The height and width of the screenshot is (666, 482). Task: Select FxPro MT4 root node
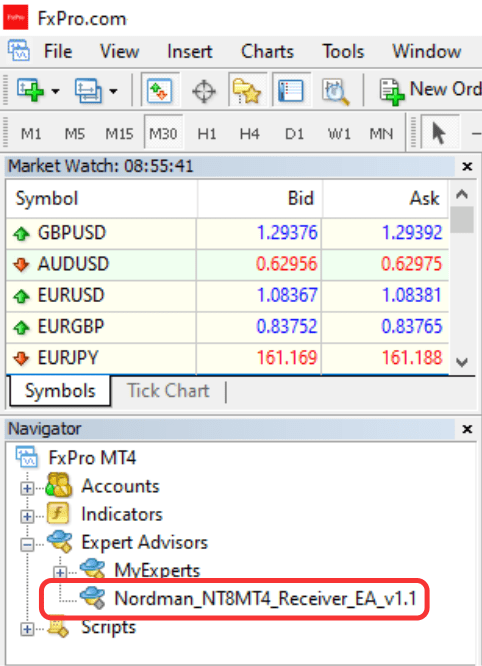92,458
